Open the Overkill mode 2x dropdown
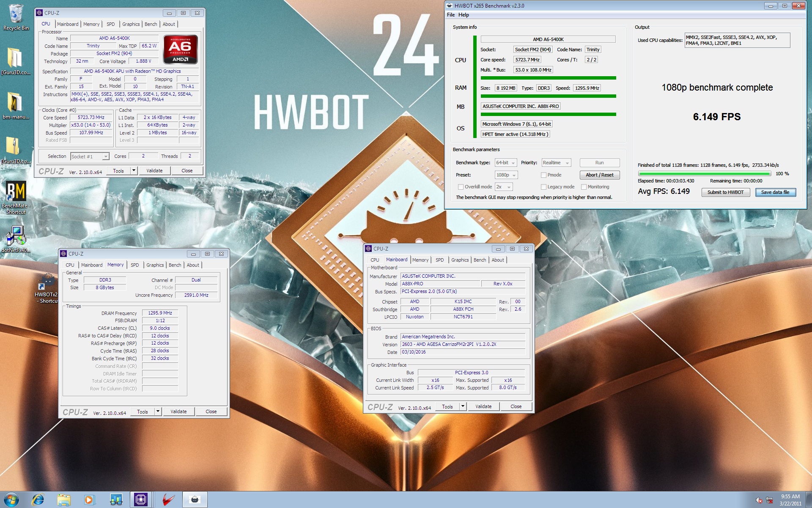 point(503,187)
